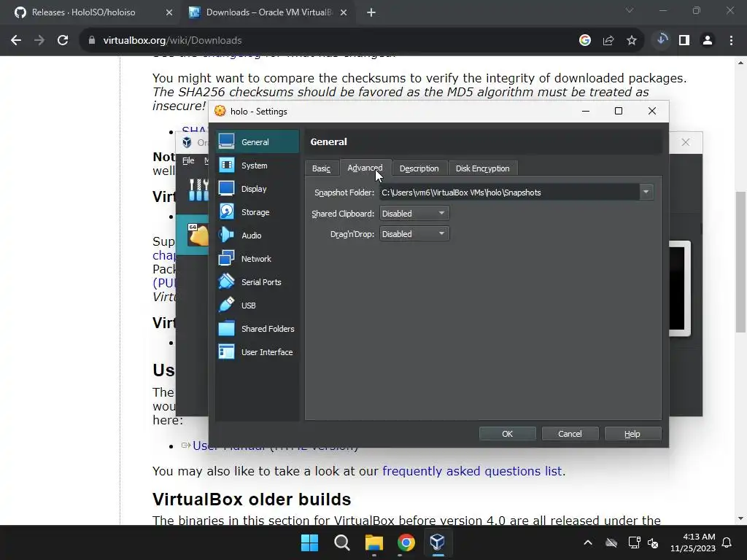Bookmark this page with the star icon
The image size is (747, 560).
(632, 41)
